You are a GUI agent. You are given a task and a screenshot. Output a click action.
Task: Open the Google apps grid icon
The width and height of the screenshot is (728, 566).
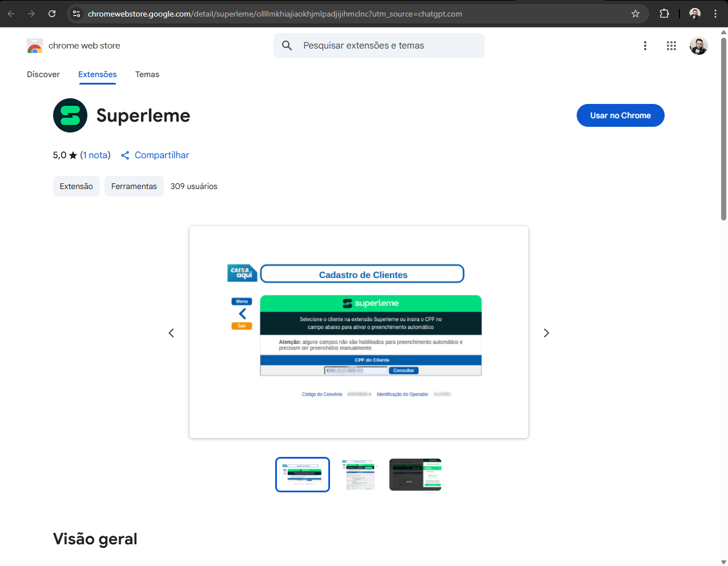(671, 46)
